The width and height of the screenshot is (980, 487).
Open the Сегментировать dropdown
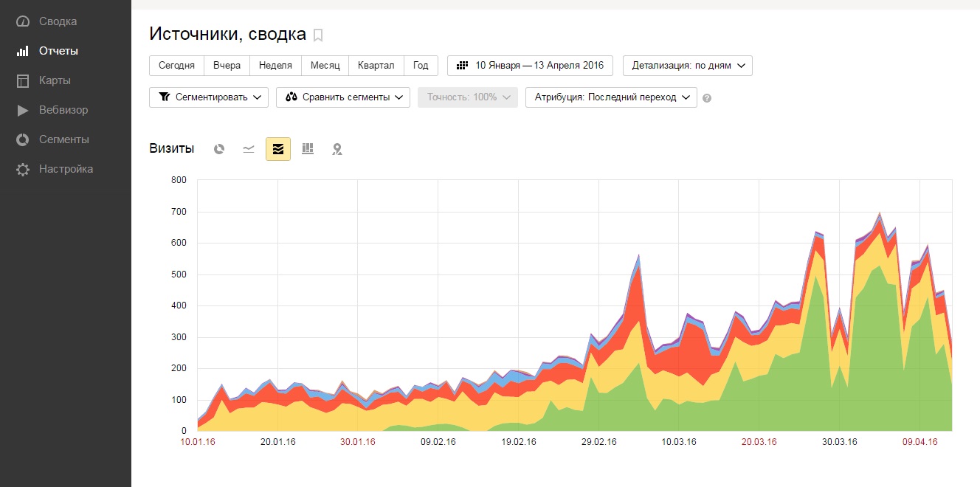coord(209,97)
